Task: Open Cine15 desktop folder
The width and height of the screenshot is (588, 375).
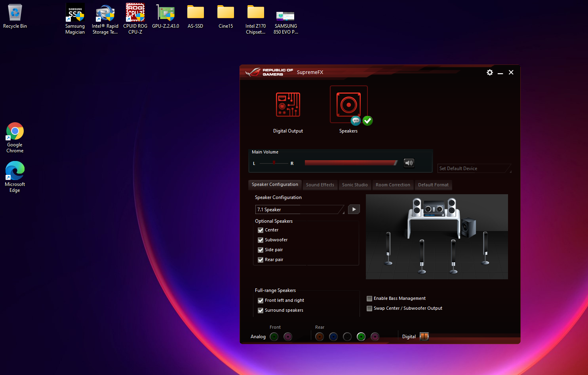Action: click(x=226, y=16)
